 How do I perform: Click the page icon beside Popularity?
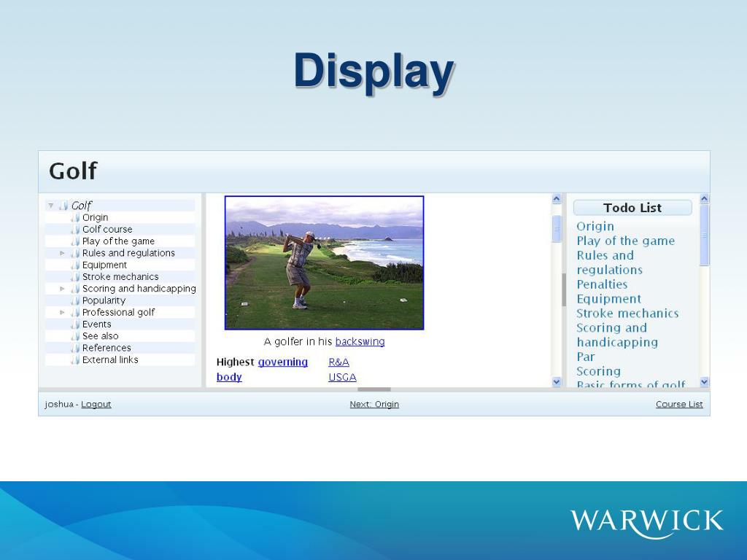[75, 300]
